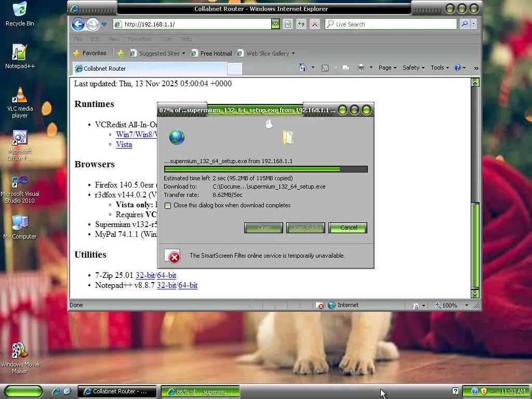
Task: Switch to Collabnet Router taskbar button
Action: point(117,391)
